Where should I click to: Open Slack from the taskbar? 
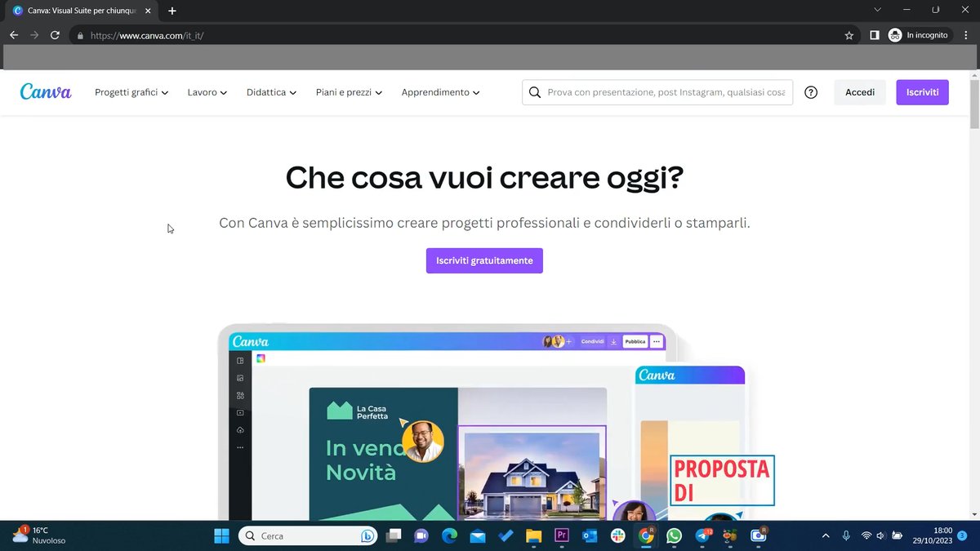point(617,536)
